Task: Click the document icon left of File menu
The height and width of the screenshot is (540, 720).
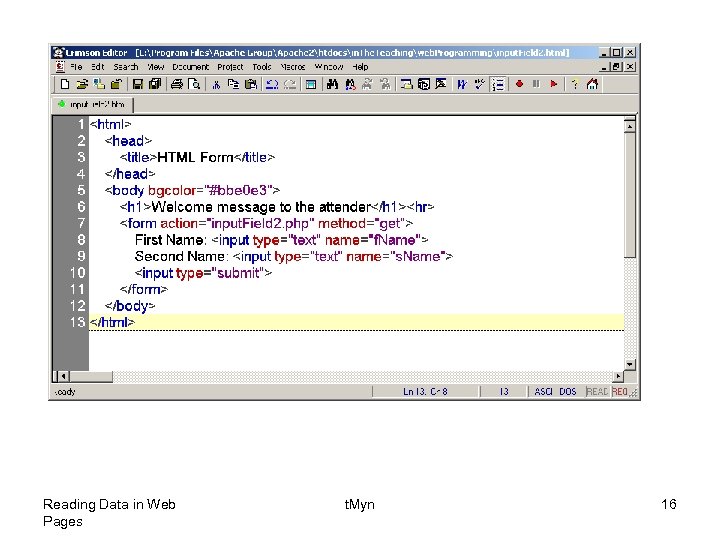Action: 60,67
